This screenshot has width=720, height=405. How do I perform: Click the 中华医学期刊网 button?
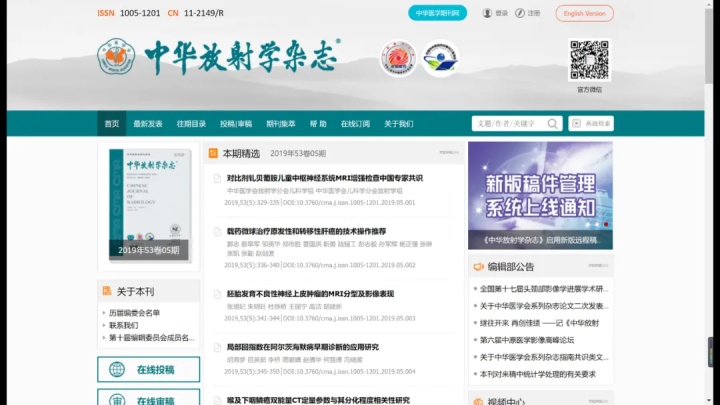(437, 13)
